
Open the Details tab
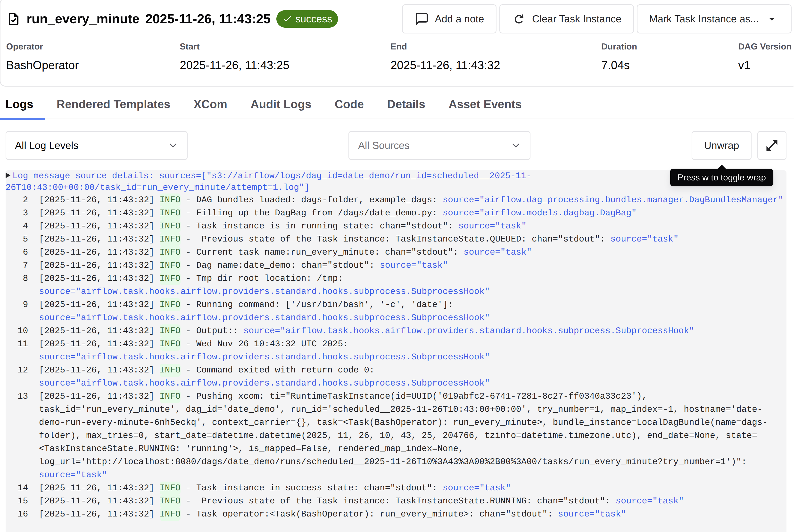tap(406, 105)
